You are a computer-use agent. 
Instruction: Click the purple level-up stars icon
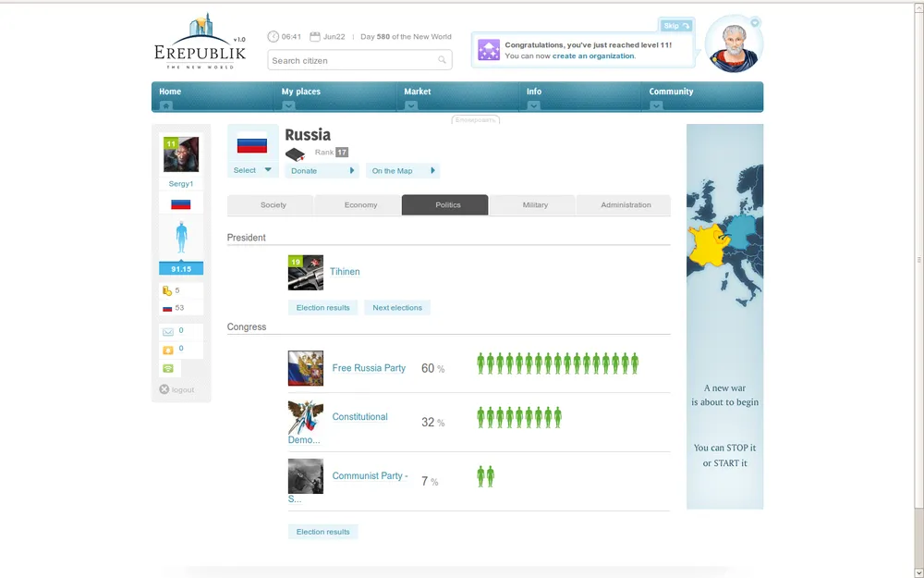pos(489,51)
